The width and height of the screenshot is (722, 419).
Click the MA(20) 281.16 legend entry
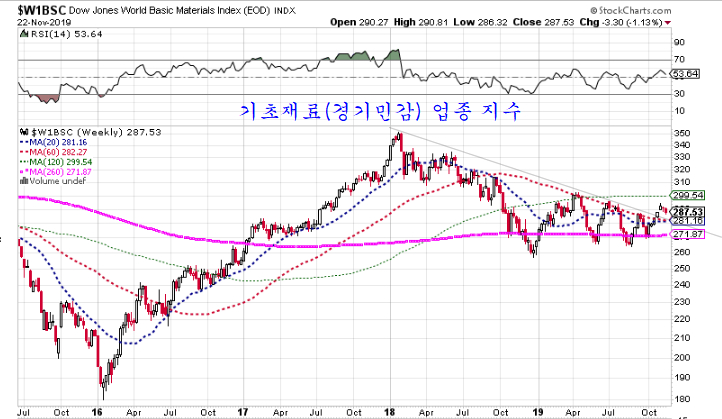click(53, 143)
